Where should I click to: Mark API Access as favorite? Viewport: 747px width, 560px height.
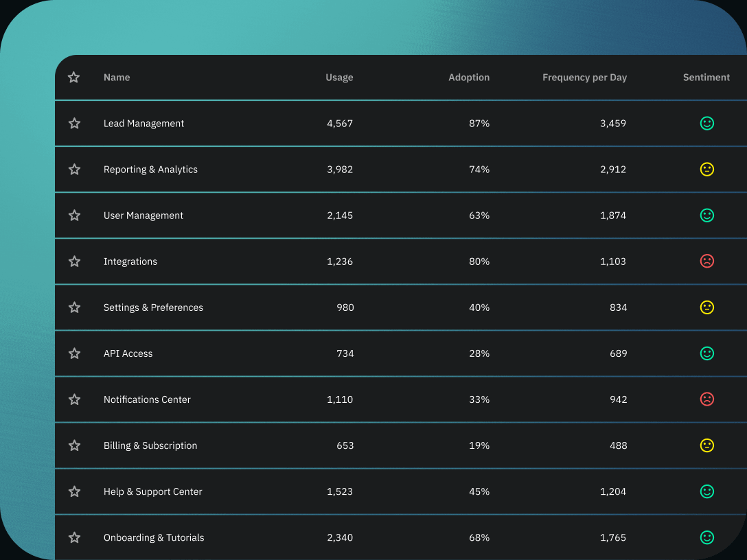click(74, 353)
